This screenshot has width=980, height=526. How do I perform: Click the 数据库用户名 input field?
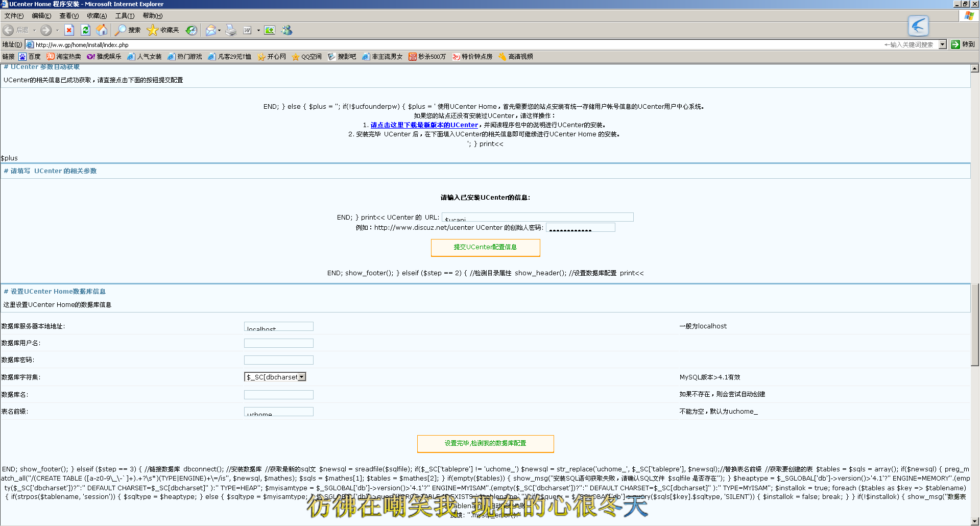coord(279,343)
